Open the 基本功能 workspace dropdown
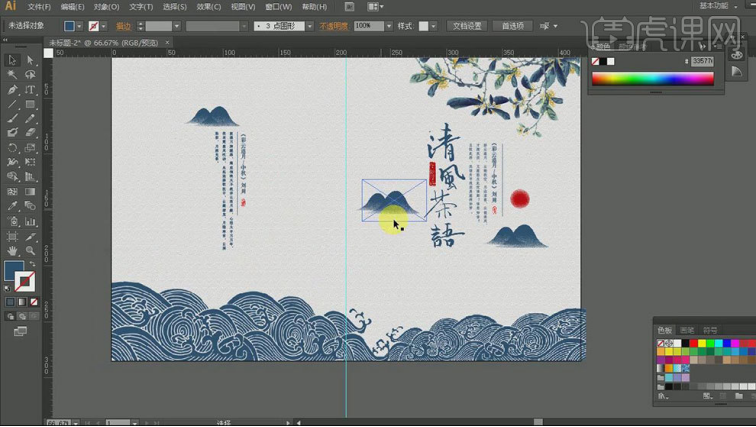 coord(713,6)
